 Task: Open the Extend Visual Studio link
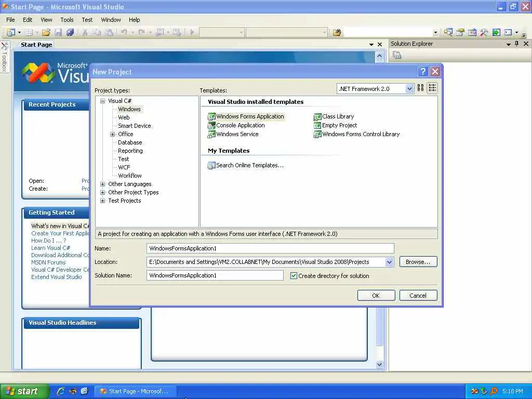click(x=56, y=277)
